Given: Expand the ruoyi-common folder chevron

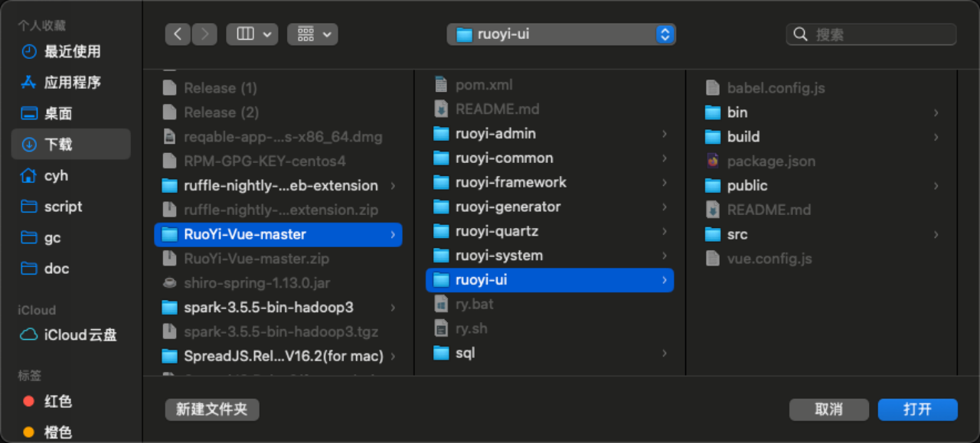Looking at the screenshot, I should tap(664, 158).
